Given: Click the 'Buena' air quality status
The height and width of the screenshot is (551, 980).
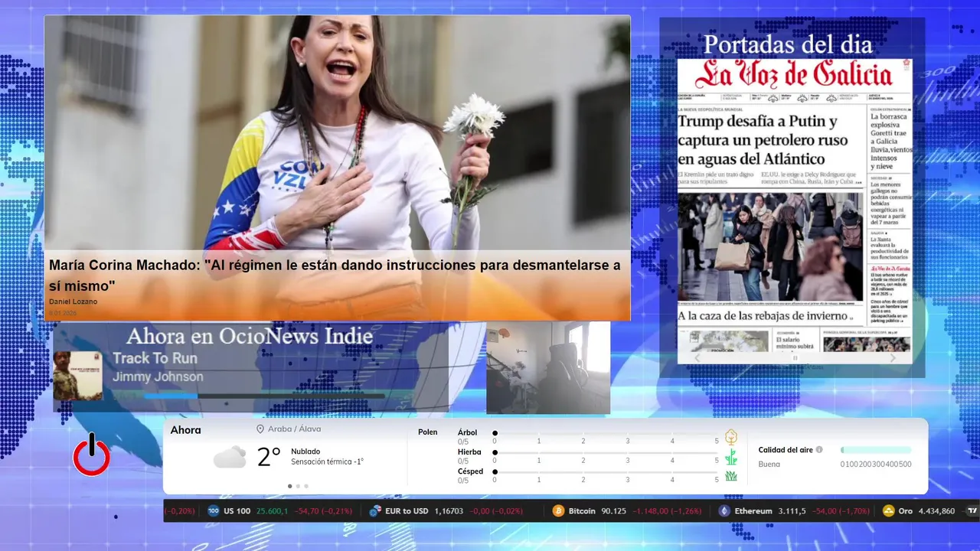Looking at the screenshot, I should [x=769, y=464].
